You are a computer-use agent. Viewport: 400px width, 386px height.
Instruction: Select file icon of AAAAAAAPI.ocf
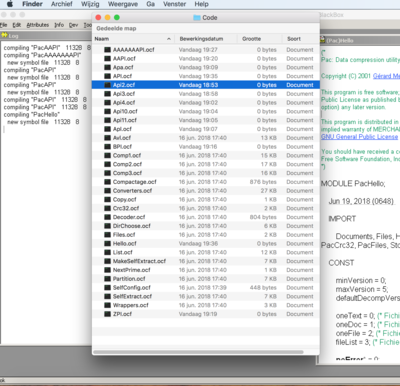coord(107,50)
